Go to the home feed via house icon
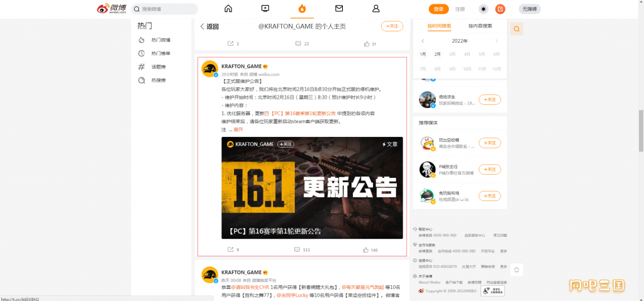644x301 pixels. pyautogui.click(x=228, y=9)
